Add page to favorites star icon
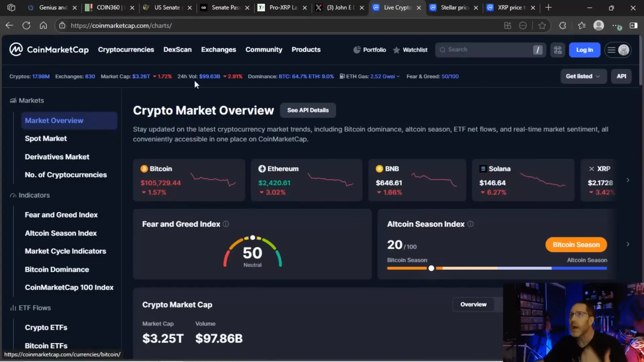The image size is (644, 362). (542, 25)
